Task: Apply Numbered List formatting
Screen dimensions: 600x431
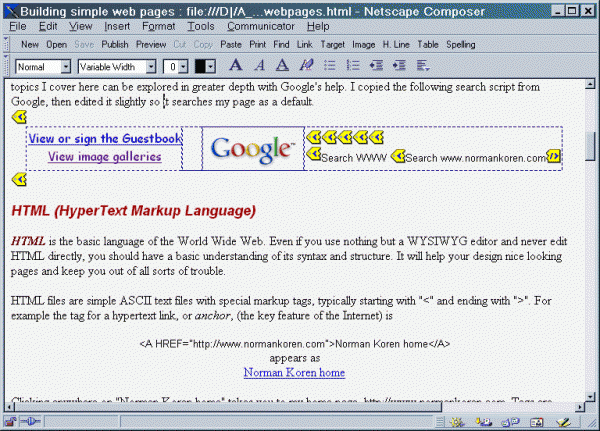Action: (353, 66)
